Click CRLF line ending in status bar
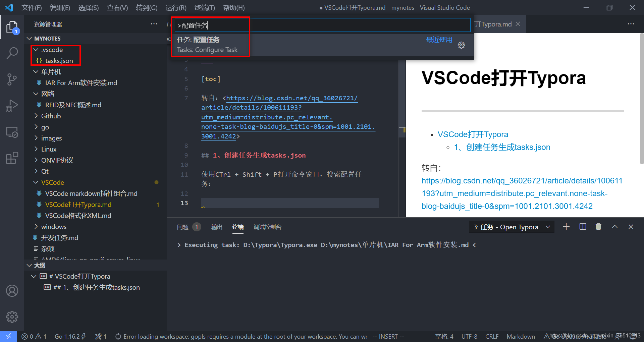This screenshot has width=644, height=342. (x=492, y=336)
